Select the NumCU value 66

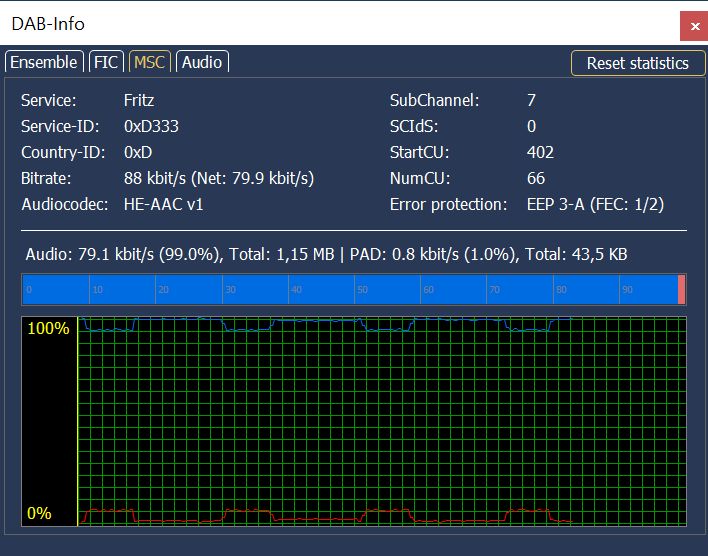point(536,178)
